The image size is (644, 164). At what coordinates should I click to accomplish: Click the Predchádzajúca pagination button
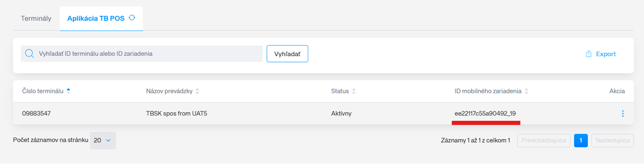[x=544, y=140]
